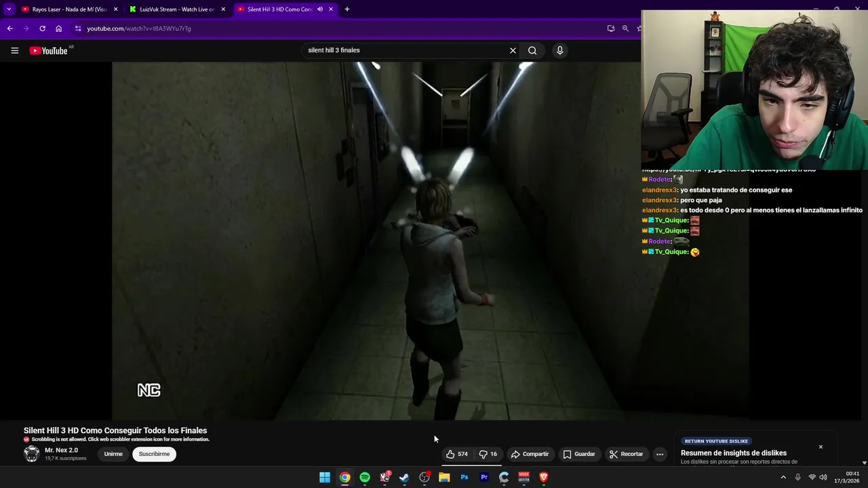Switch to the Rayos Laser tab
The width and height of the screenshot is (868, 488).
[x=68, y=9]
